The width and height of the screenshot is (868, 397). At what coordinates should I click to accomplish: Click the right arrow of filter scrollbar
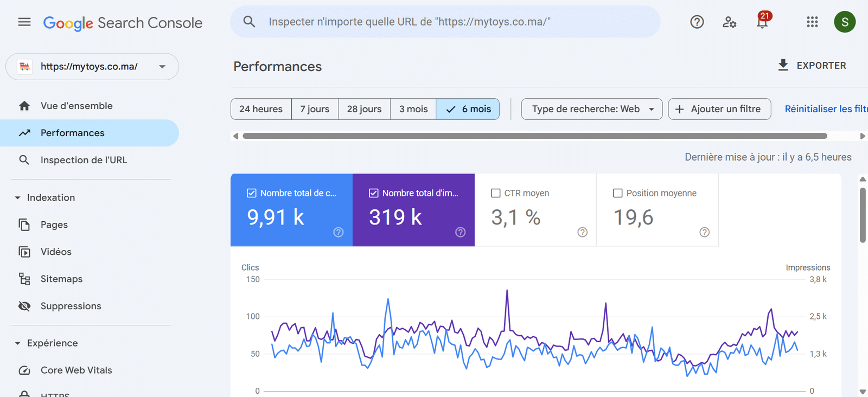tap(863, 136)
